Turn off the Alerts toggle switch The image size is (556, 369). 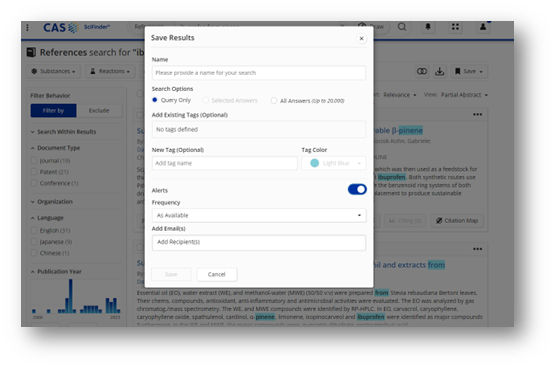click(357, 189)
